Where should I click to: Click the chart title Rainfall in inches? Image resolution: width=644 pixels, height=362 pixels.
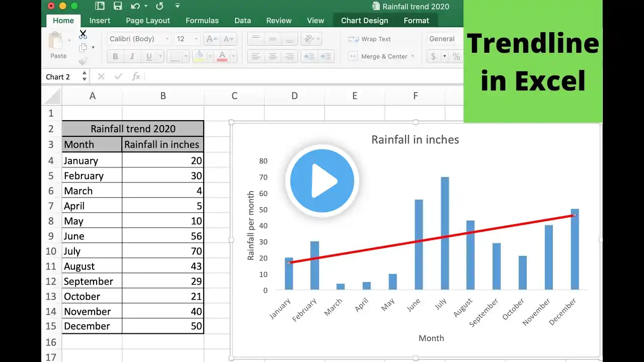click(415, 139)
